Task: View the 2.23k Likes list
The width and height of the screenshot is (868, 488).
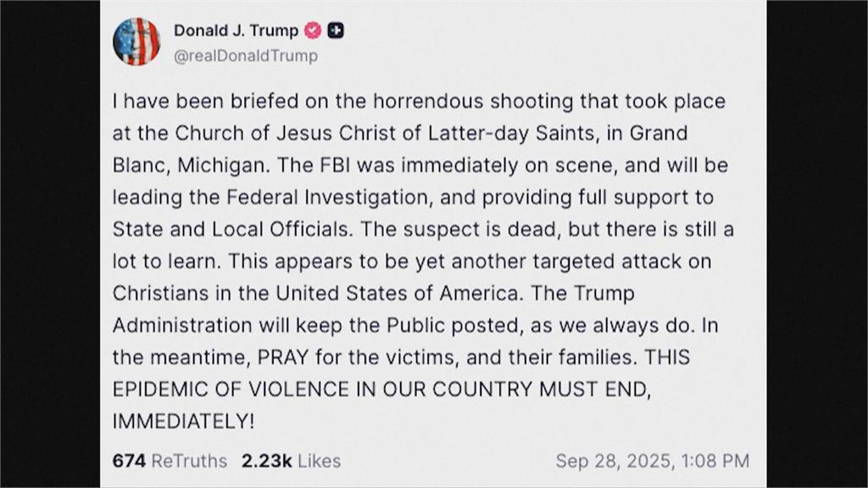Action: [x=292, y=461]
